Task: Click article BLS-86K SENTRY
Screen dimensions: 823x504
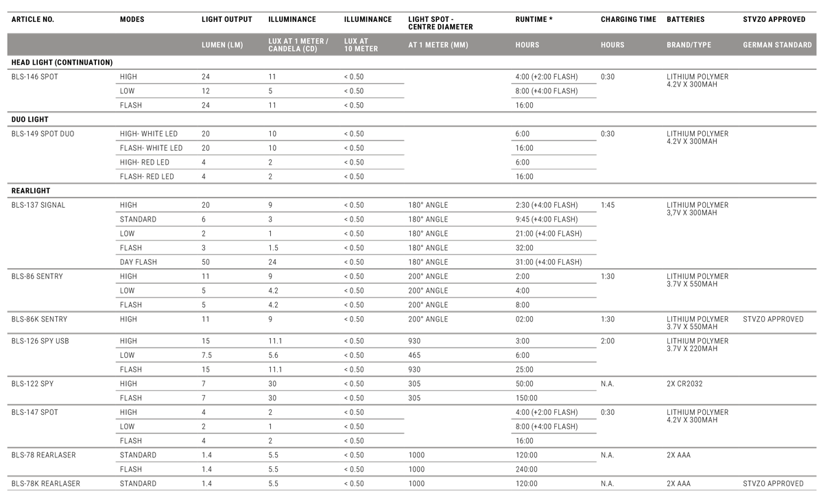Action: [39, 319]
